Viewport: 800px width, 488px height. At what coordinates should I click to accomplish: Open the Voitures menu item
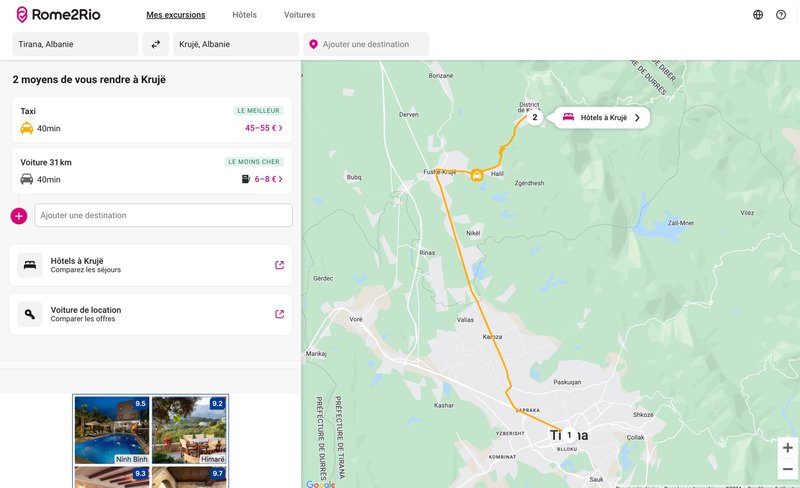(299, 15)
